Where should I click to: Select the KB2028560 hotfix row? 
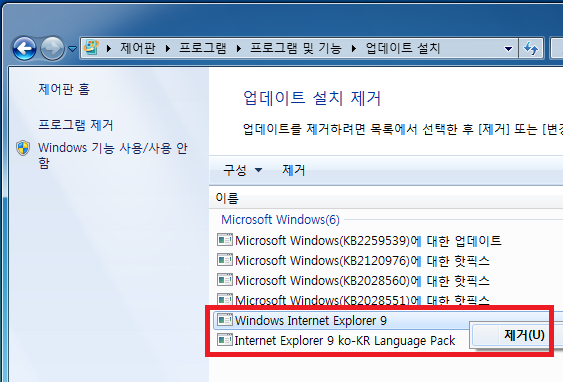[x=353, y=280]
